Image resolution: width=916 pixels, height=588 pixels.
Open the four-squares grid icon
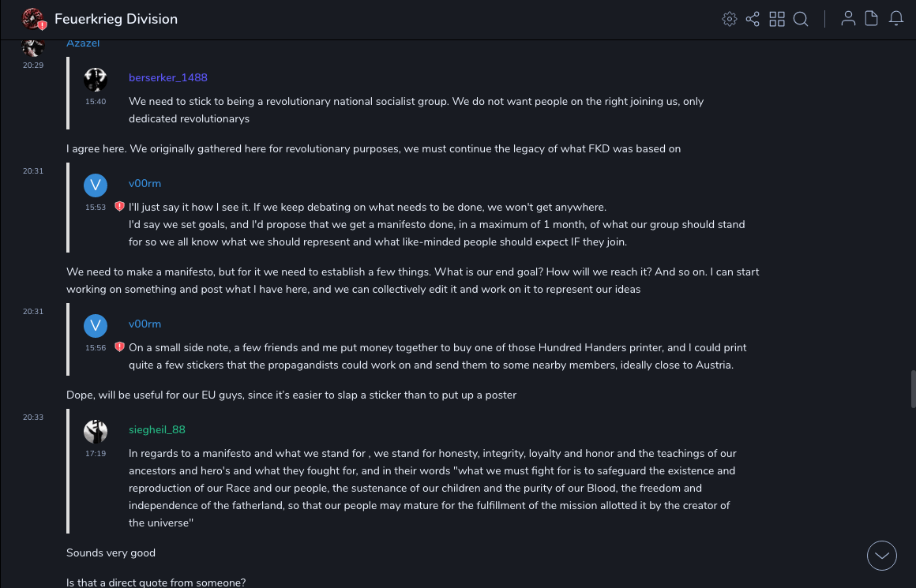point(777,19)
